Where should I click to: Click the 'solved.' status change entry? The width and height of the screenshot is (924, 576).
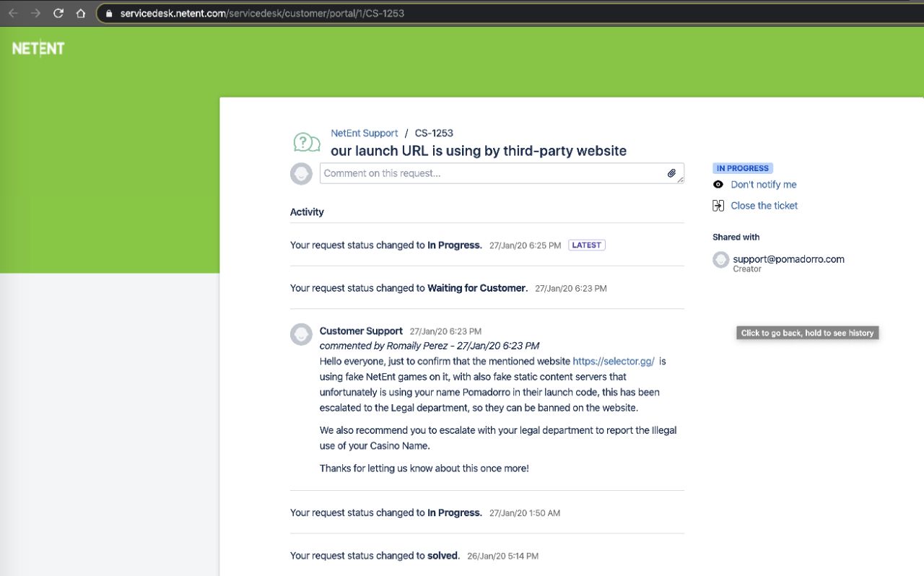(x=375, y=556)
